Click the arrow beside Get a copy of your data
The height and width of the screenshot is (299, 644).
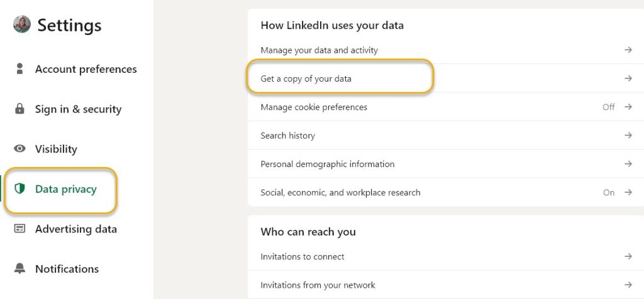pyautogui.click(x=628, y=79)
